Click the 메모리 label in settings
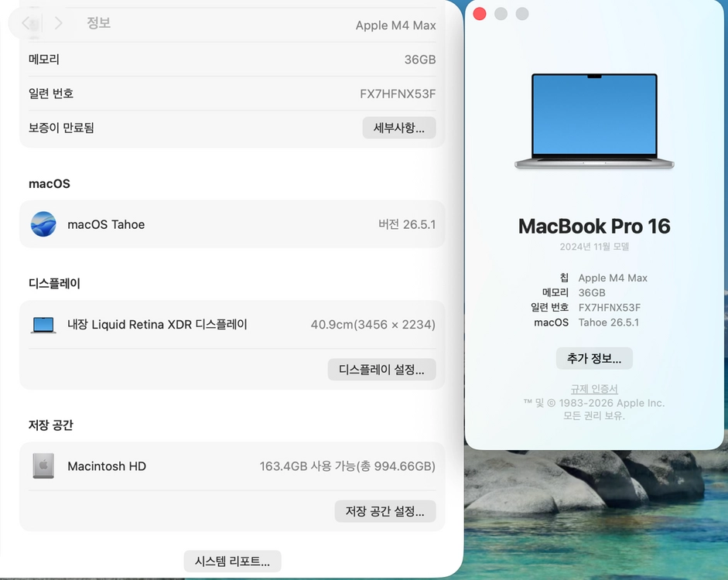 pos(44,60)
